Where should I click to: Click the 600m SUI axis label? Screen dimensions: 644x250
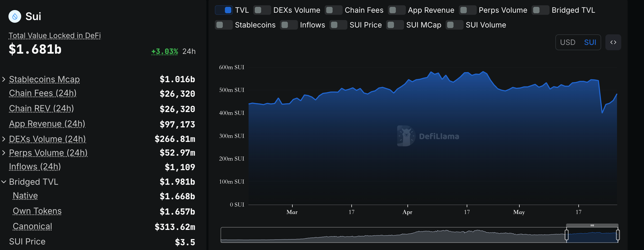pyautogui.click(x=232, y=67)
